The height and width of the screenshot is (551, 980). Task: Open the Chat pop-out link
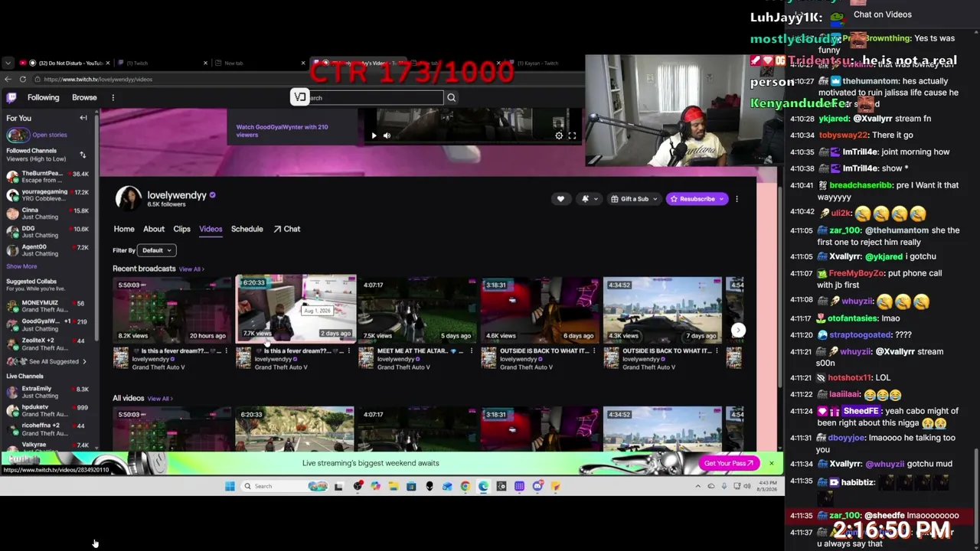[287, 229]
